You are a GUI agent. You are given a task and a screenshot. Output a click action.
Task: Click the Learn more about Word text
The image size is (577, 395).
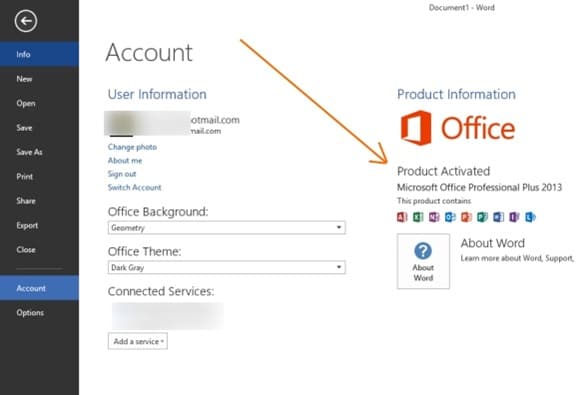(517, 258)
